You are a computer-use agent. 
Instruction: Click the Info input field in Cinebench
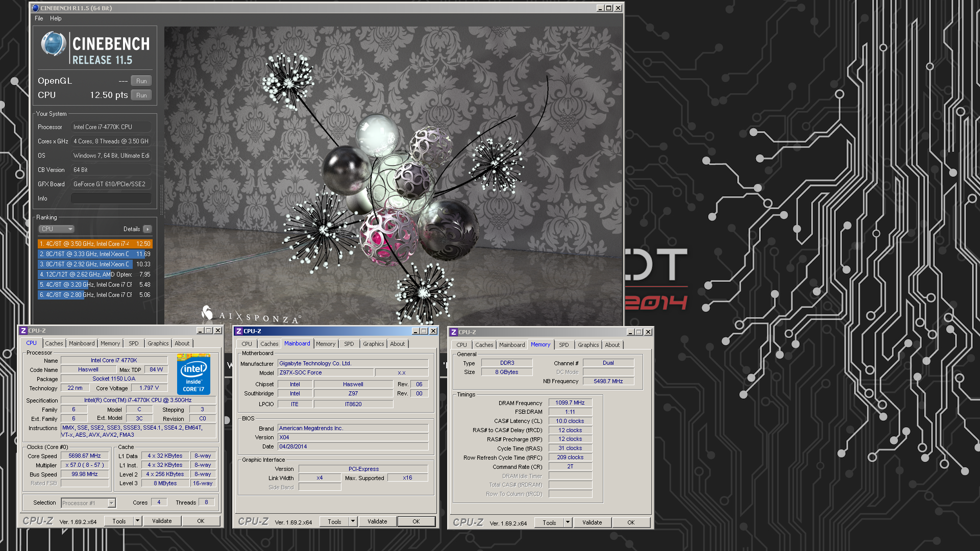111,198
